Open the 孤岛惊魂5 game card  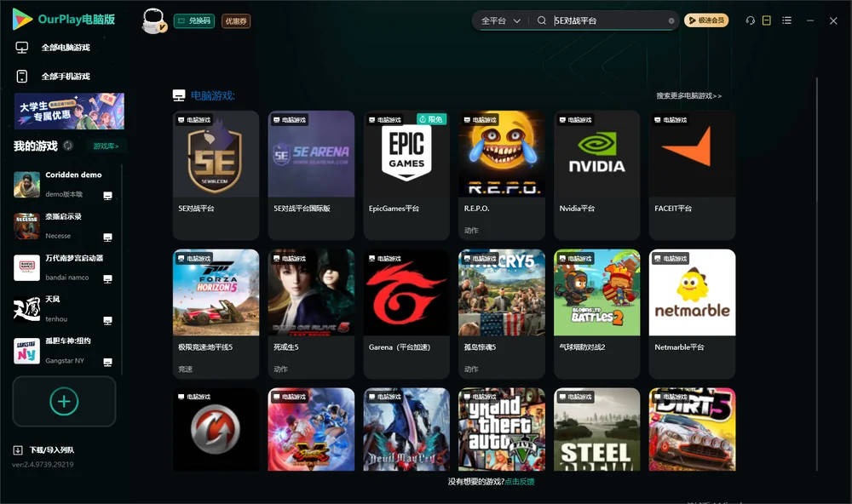[502, 313]
